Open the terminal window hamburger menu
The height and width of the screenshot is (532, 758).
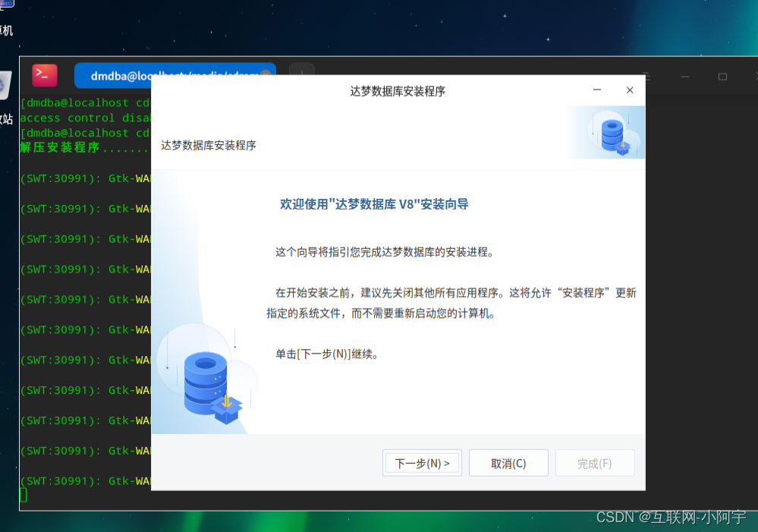coord(648,77)
